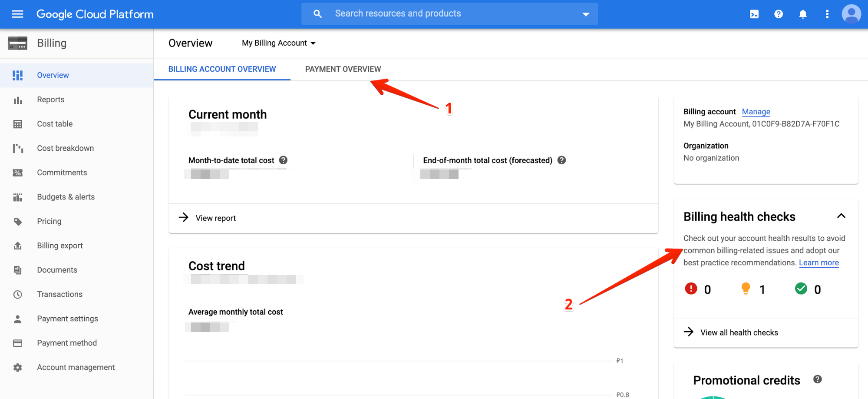Click the red error health check icon

[x=691, y=289]
